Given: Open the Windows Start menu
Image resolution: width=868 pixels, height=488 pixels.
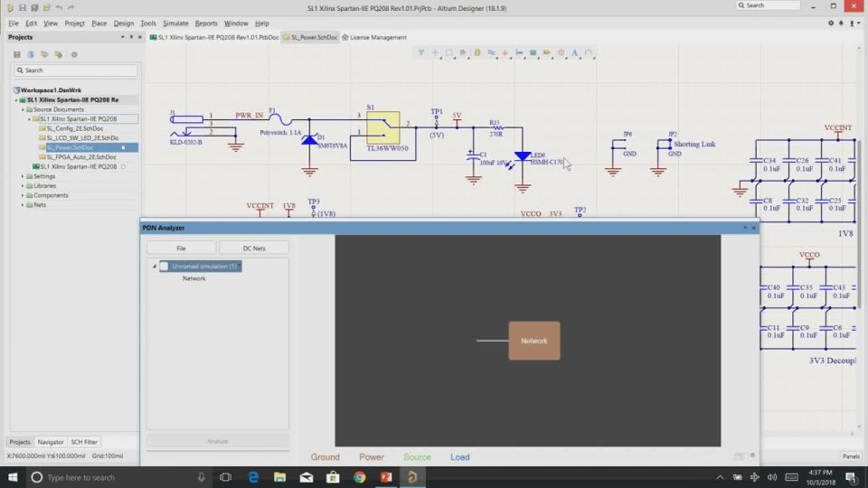Looking at the screenshot, I should point(12,477).
